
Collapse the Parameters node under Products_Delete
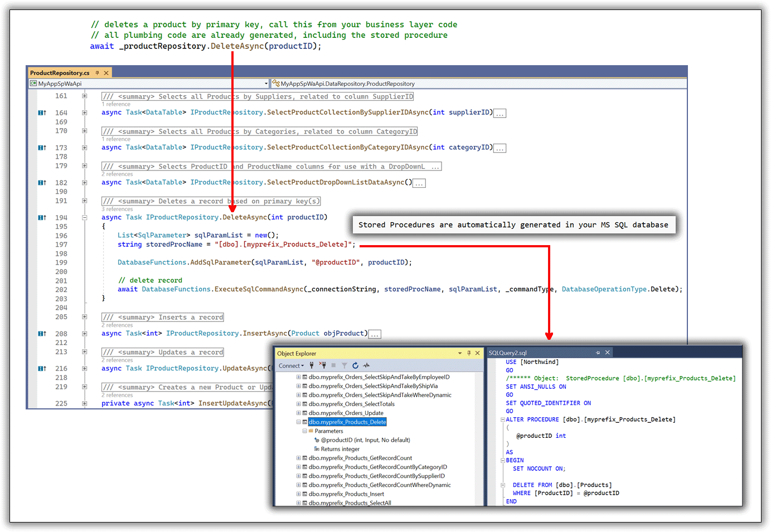pos(304,431)
